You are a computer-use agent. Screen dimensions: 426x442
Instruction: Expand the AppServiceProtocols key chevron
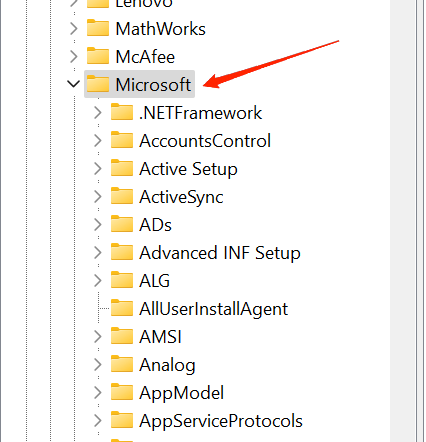click(x=98, y=421)
